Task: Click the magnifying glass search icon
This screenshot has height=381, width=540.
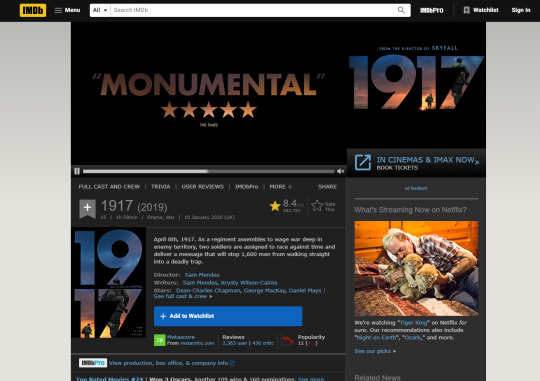Action: click(x=401, y=10)
